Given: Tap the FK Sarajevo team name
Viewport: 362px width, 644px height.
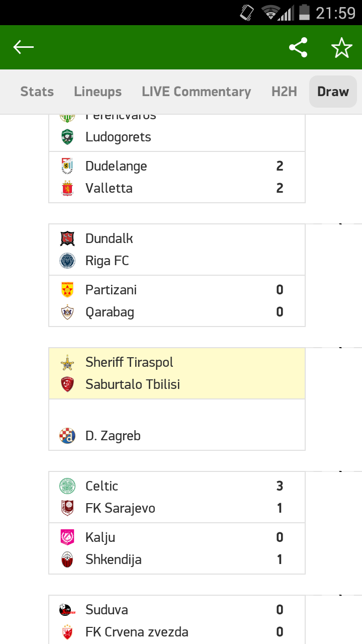Looking at the screenshot, I should [120, 508].
